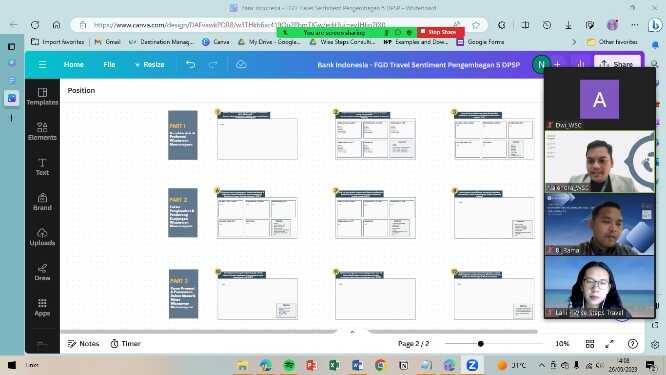Check cloud save status icon
This screenshot has height=375, width=666.
pyautogui.click(x=241, y=65)
